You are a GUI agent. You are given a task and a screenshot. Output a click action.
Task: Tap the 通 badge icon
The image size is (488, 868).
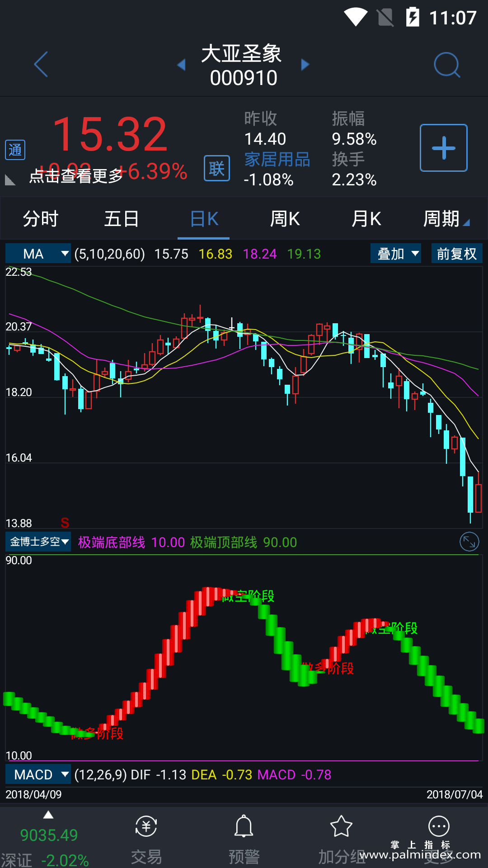tap(15, 150)
